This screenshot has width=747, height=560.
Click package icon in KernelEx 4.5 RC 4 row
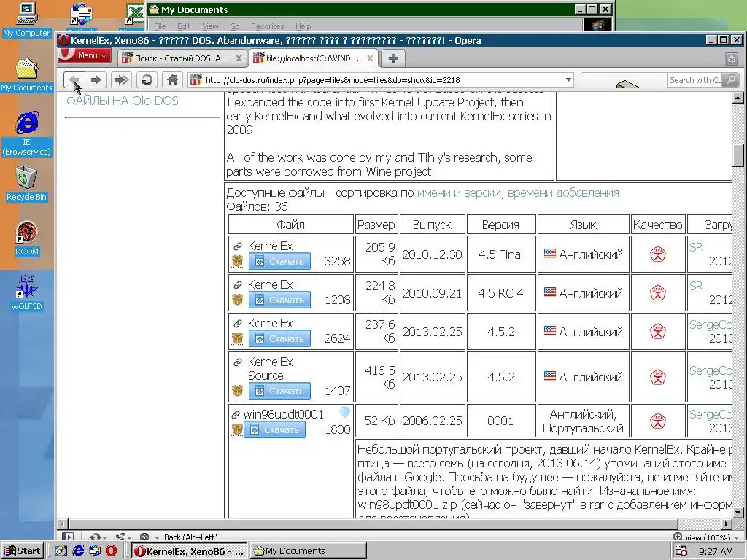(x=237, y=300)
